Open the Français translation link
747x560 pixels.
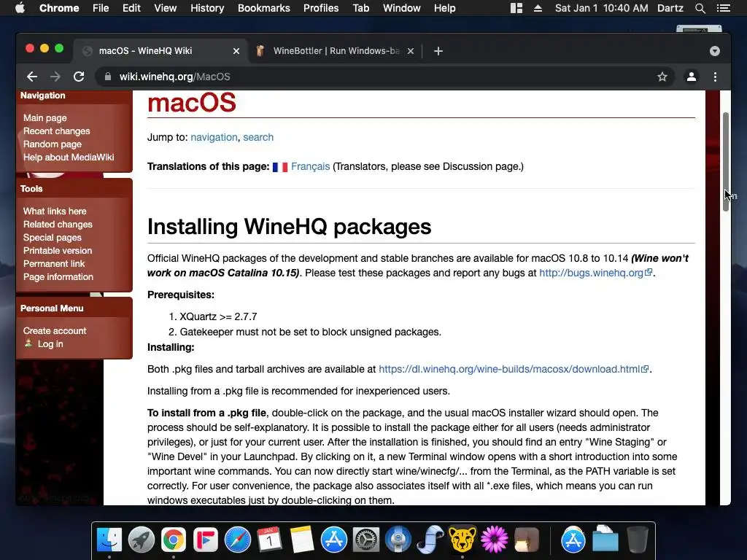310,166
